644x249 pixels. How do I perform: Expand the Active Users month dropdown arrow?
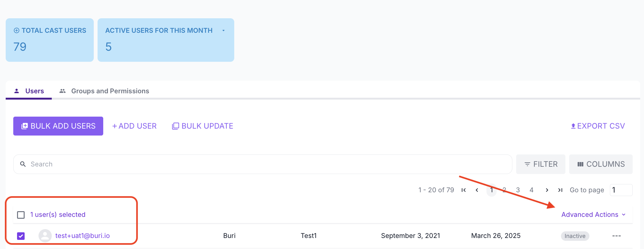pos(224,31)
